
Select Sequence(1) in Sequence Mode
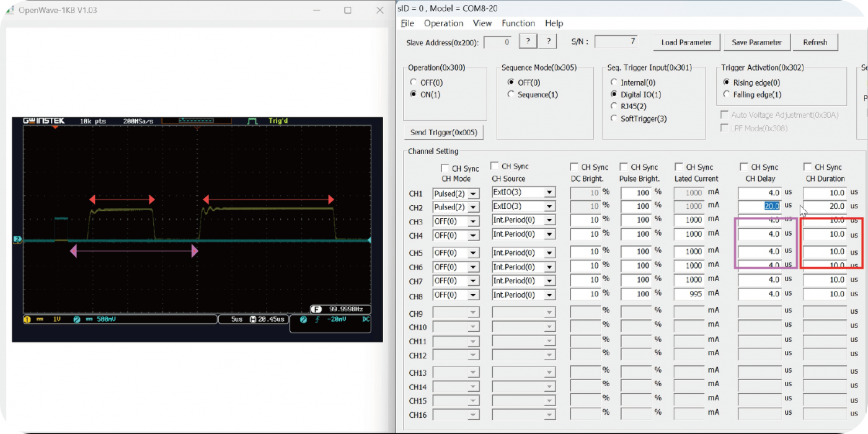point(511,94)
